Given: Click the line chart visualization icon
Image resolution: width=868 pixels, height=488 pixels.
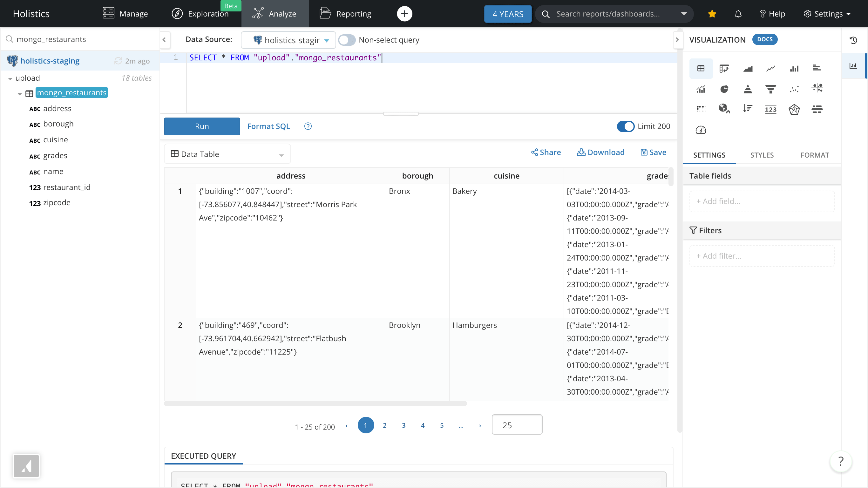Looking at the screenshot, I should [x=771, y=68].
